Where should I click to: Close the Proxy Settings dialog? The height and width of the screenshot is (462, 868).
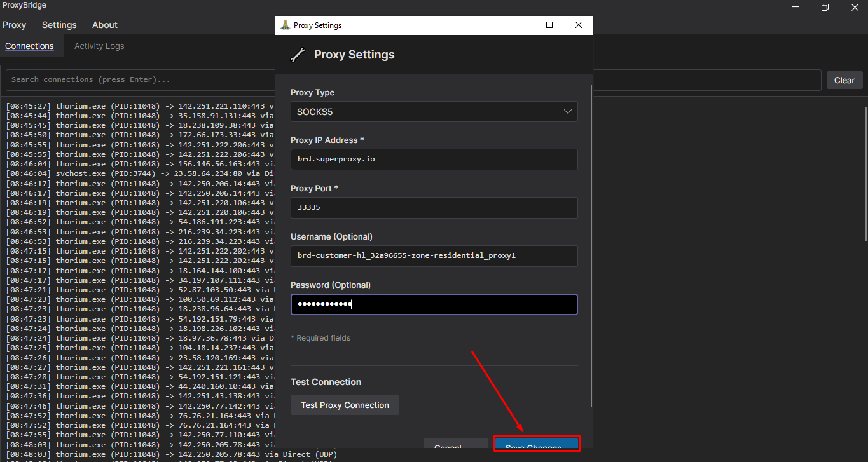coord(579,25)
